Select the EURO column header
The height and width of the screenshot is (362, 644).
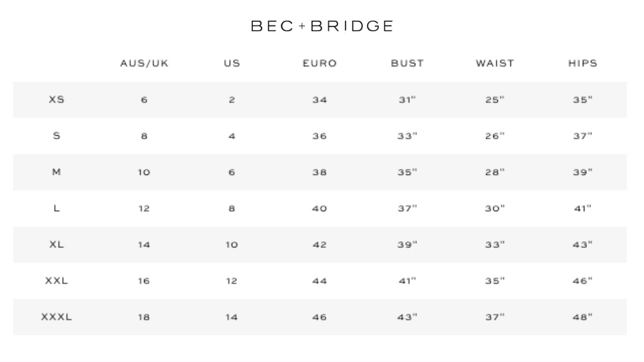point(320,63)
